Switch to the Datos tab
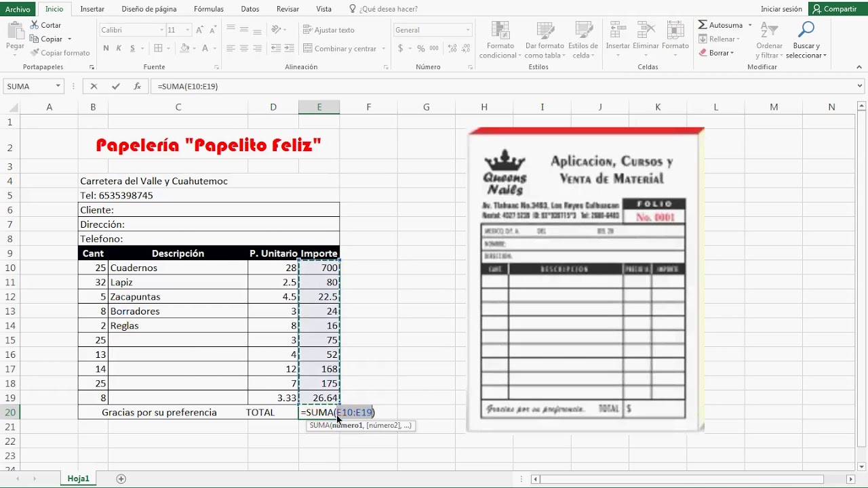The image size is (868, 488). point(250,9)
